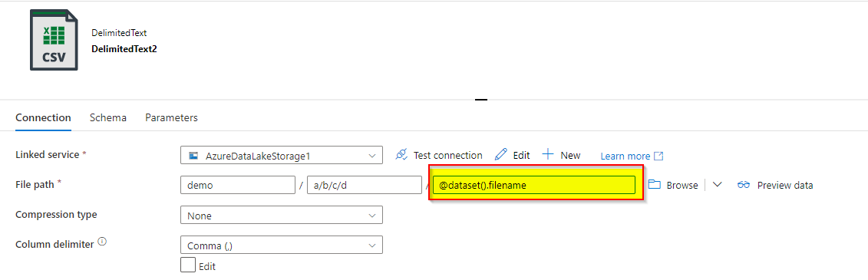Click the Preview data glasses icon
Image resolution: width=868 pixels, height=280 pixels.
(x=744, y=185)
